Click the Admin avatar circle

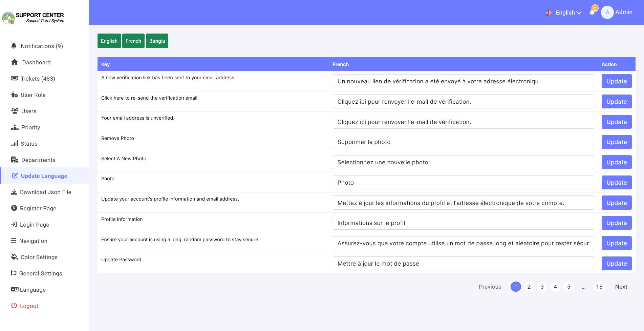point(607,13)
